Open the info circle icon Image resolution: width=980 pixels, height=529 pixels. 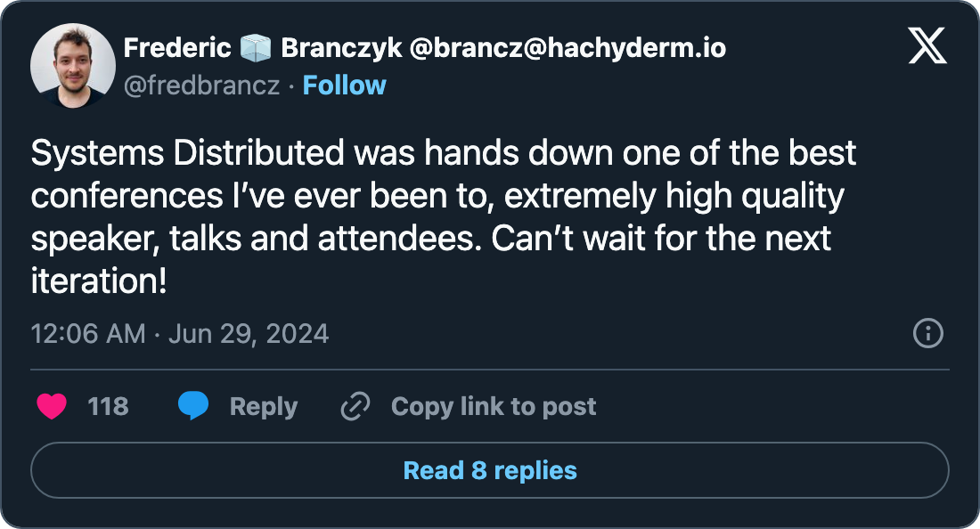928,334
